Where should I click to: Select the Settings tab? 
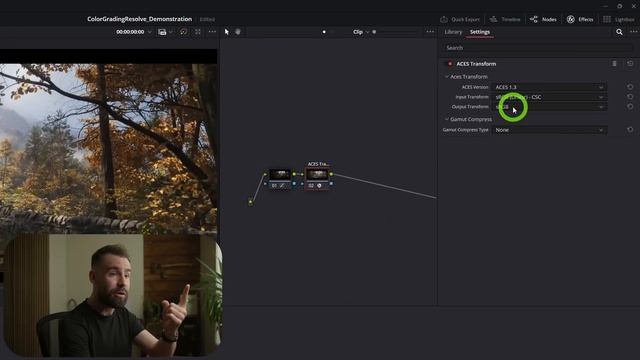coord(480,32)
